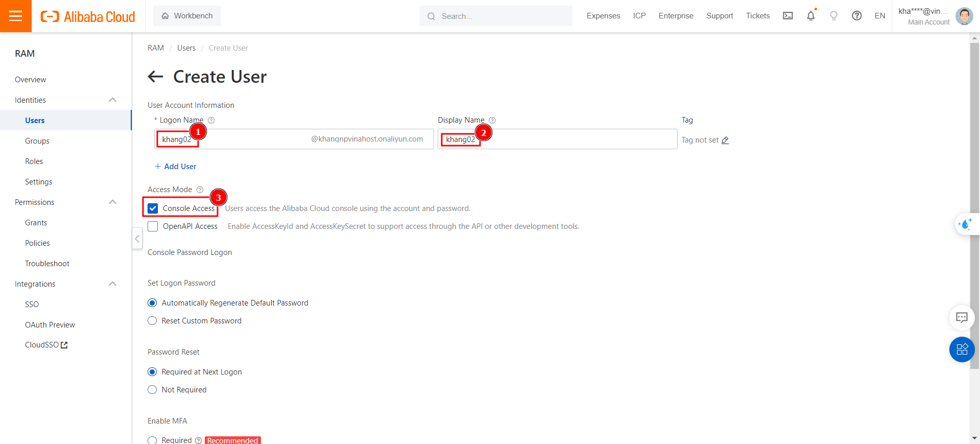Open the notifications bell
This screenshot has width=980, height=444.
pyautogui.click(x=810, y=16)
